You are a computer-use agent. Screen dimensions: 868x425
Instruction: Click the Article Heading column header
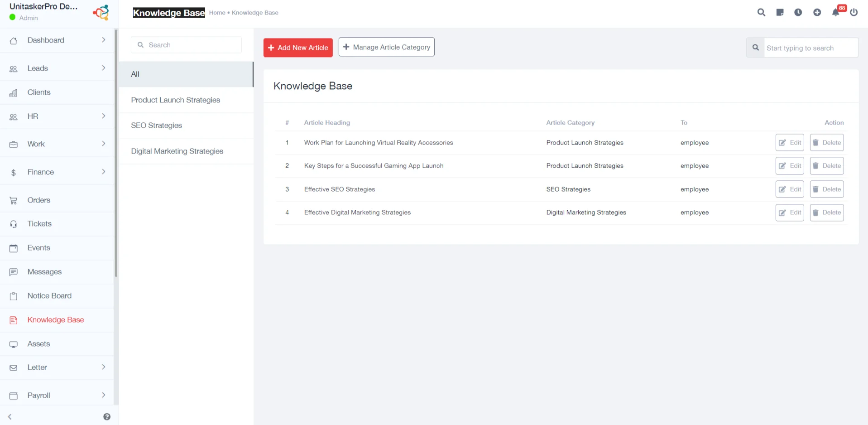tap(327, 123)
